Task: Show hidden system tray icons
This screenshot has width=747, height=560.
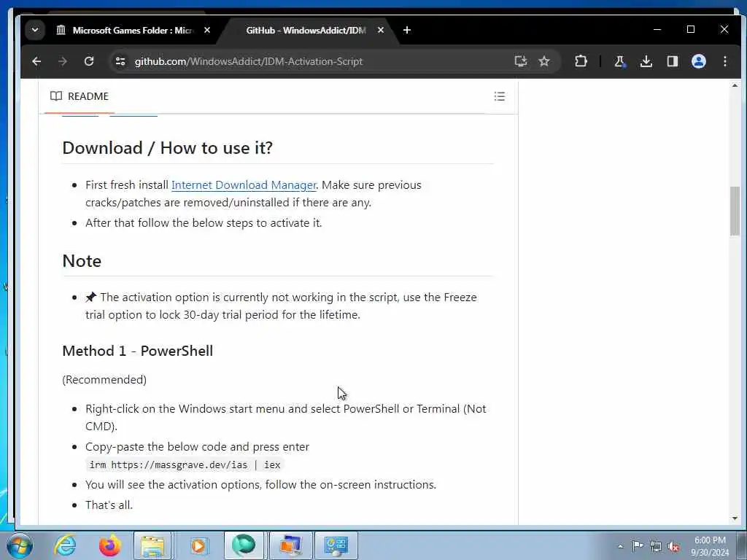Action: [x=620, y=547]
